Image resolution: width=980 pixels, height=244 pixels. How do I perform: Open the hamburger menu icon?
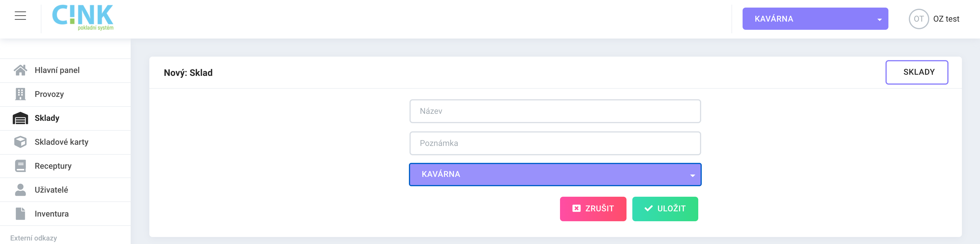coord(20,15)
